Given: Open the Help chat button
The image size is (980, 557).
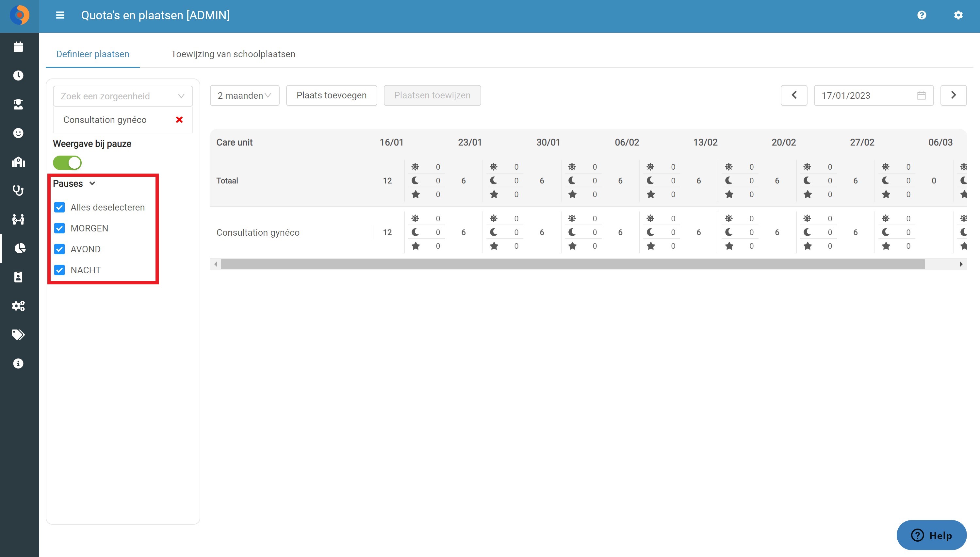Looking at the screenshot, I should coord(931,535).
